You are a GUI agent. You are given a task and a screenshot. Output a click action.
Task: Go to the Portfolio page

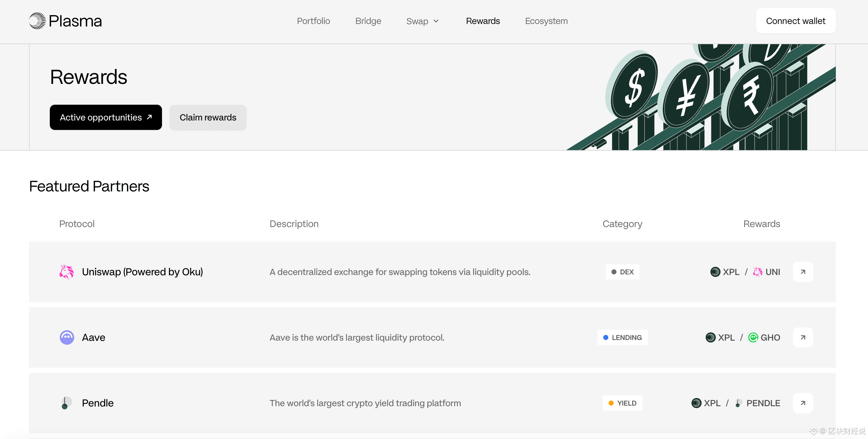pyautogui.click(x=313, y=21)
